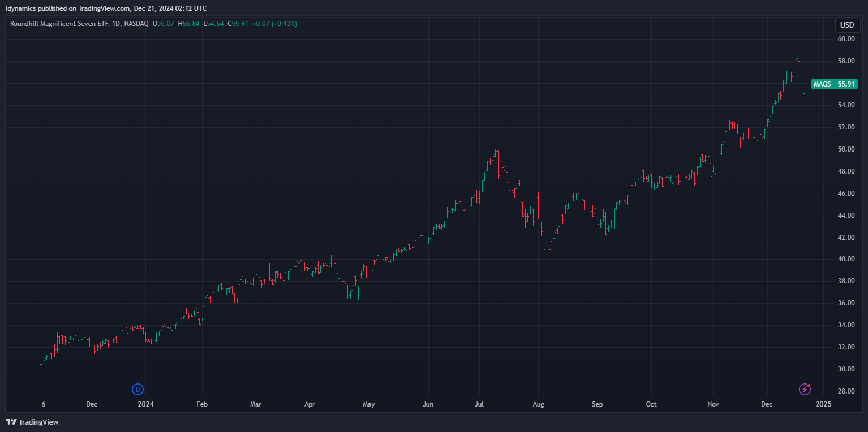The image size is (868, 432).
Task: Select the 2024 label on time axis
Action: tap(146, 404)
